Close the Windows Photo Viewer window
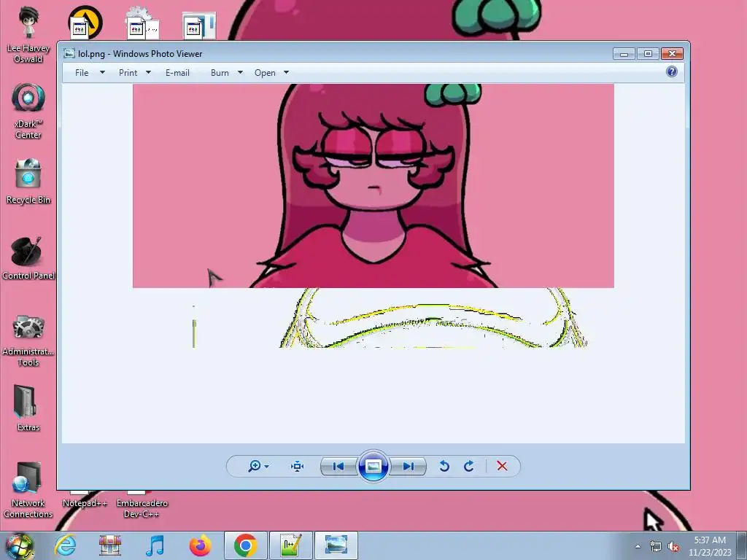This screenshot has width=747, height=560. pos(672,54)
